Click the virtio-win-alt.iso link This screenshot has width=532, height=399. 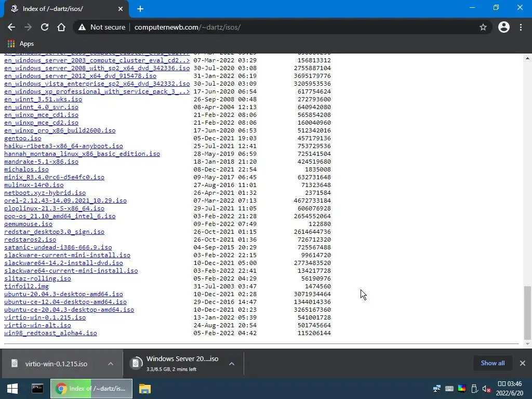[x=37, y=325]
